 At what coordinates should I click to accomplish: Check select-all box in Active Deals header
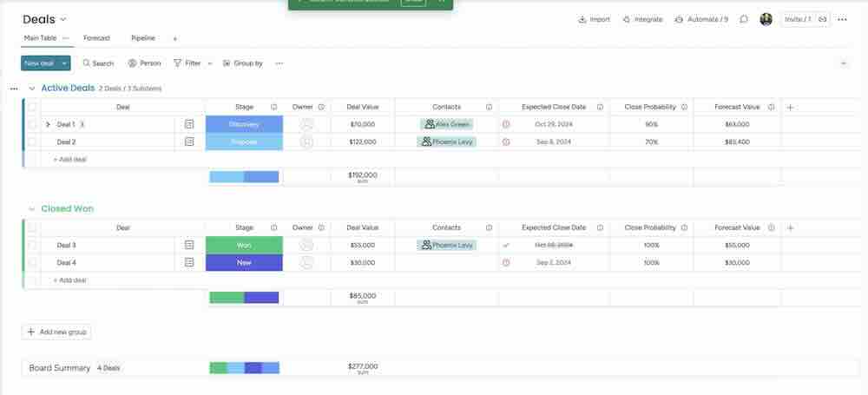pos(32,107)
